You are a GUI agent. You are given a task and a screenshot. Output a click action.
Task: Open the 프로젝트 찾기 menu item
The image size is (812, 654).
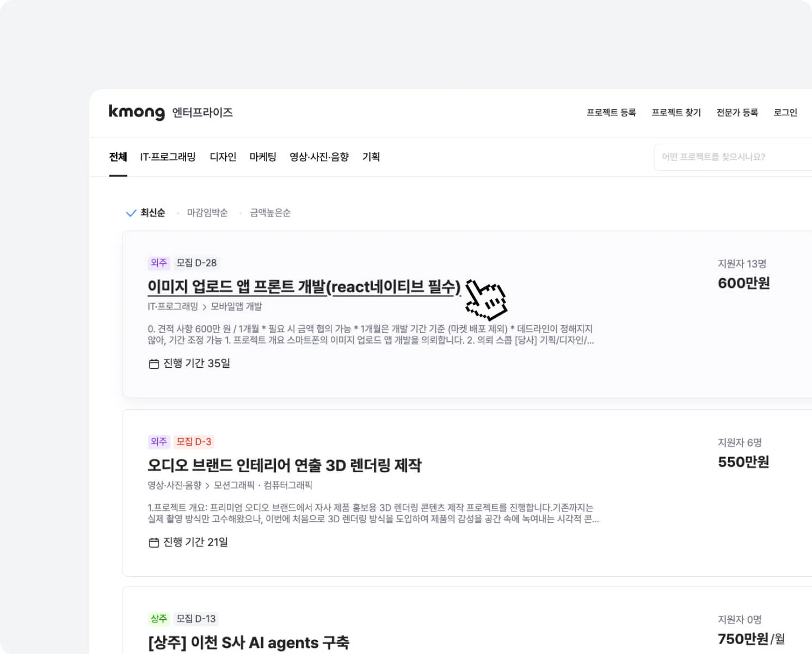point(676,113)
